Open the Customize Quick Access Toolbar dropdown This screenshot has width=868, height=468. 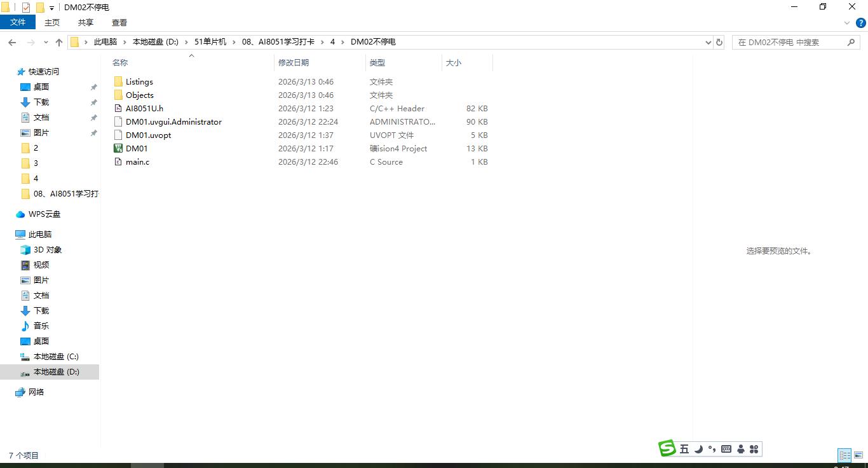click(x=51, y=8)
